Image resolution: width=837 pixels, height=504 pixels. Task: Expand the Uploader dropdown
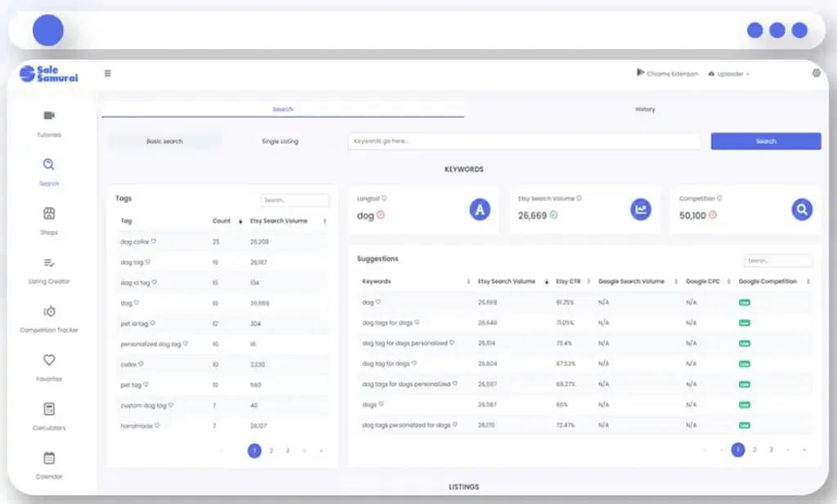(x=728, y=74)
